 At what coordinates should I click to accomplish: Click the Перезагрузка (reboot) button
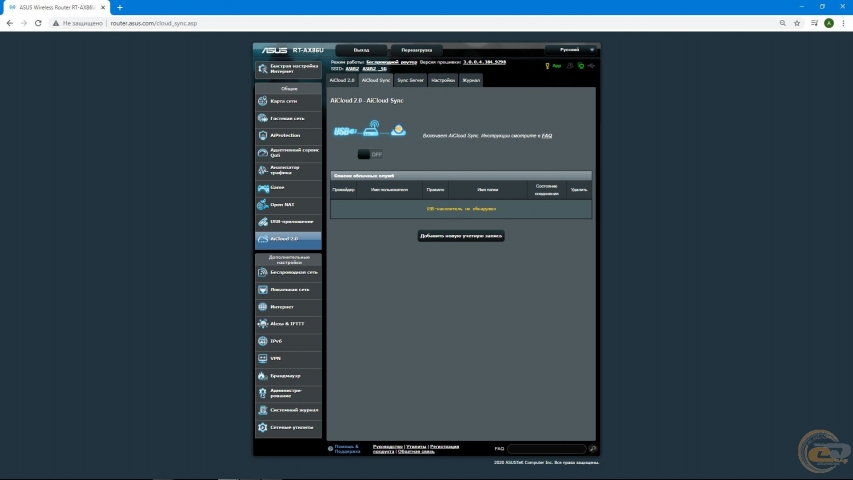pyautogui.click(x=417, y=50)
